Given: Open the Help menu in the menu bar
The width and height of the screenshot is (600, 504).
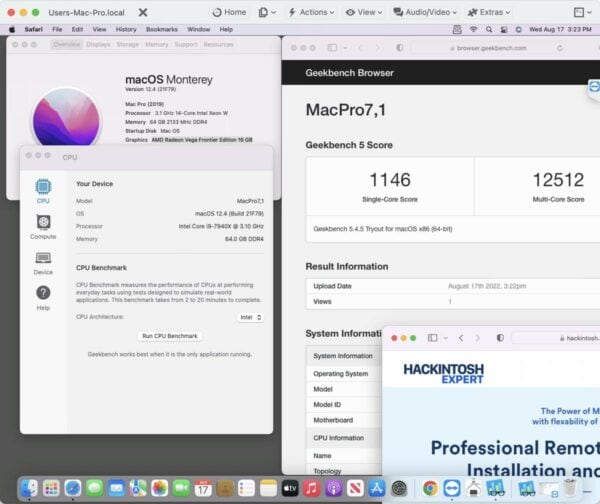Looking at the screenshot, I should pyautogui.click(x=226, y=29).
